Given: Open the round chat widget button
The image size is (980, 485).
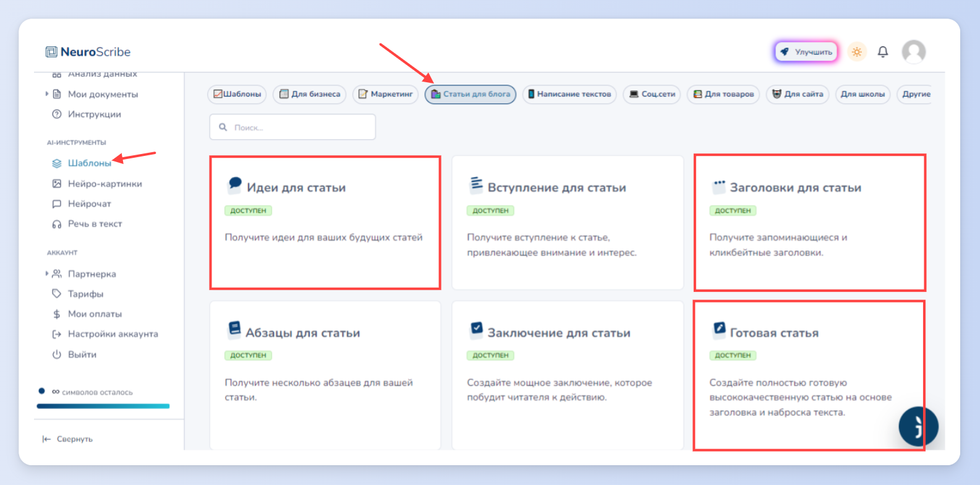Looking at the screenshot, I should [x=919, y=426].
